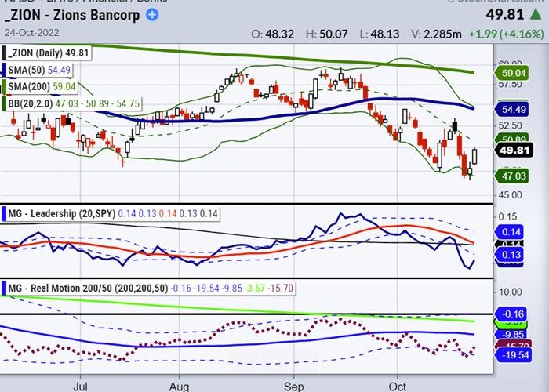The height and width of the screenshot is (392, 549).
Task: Click the 10.00 Real Motion axis label
Action: (x=510, y=292)
